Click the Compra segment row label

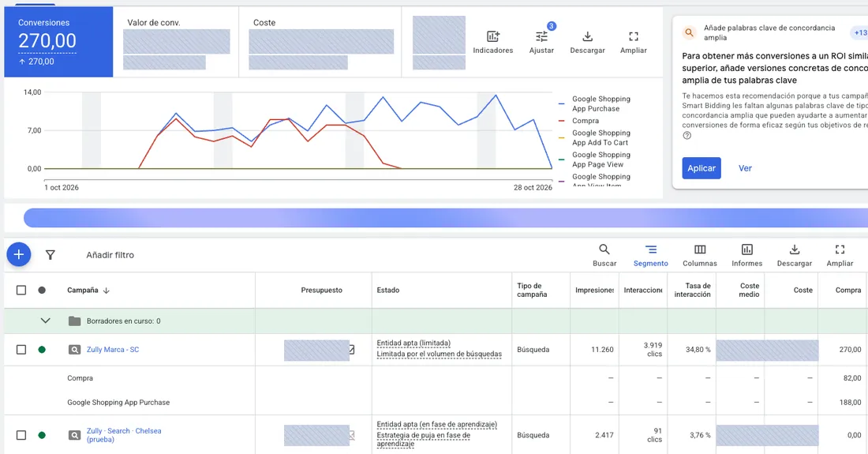80,378
